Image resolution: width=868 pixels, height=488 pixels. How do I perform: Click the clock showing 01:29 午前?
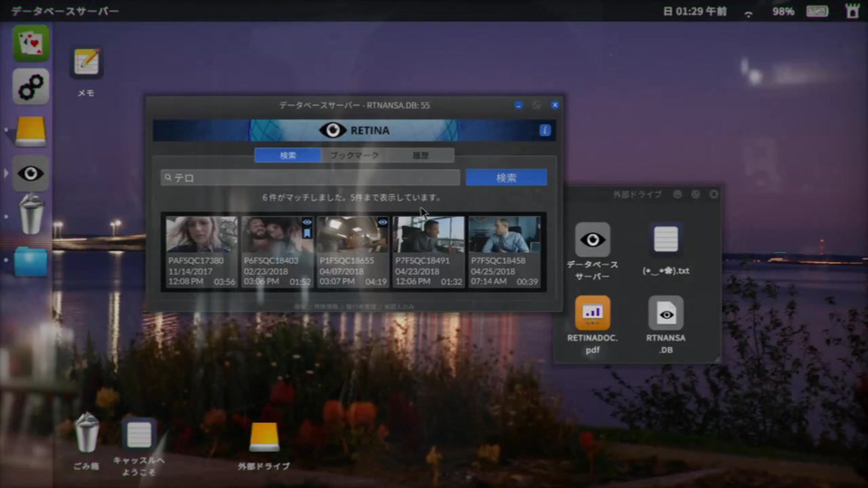(x=694, y=11)
